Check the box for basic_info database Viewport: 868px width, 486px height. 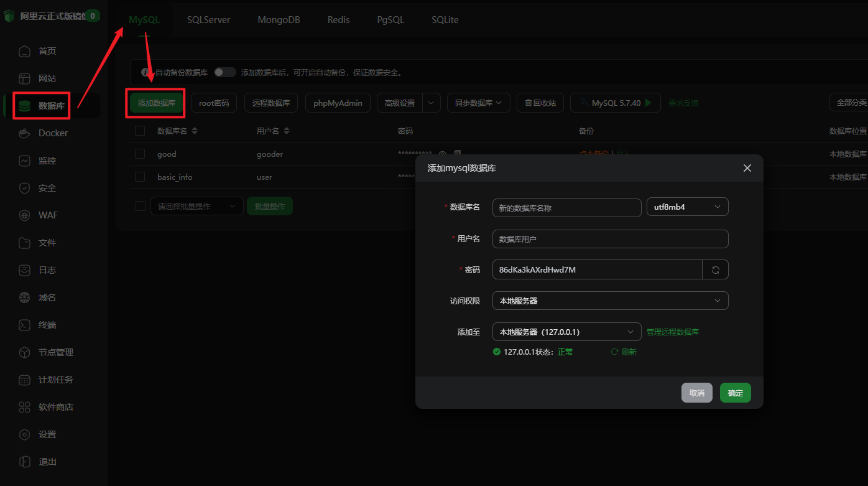[x=140, y=177]
